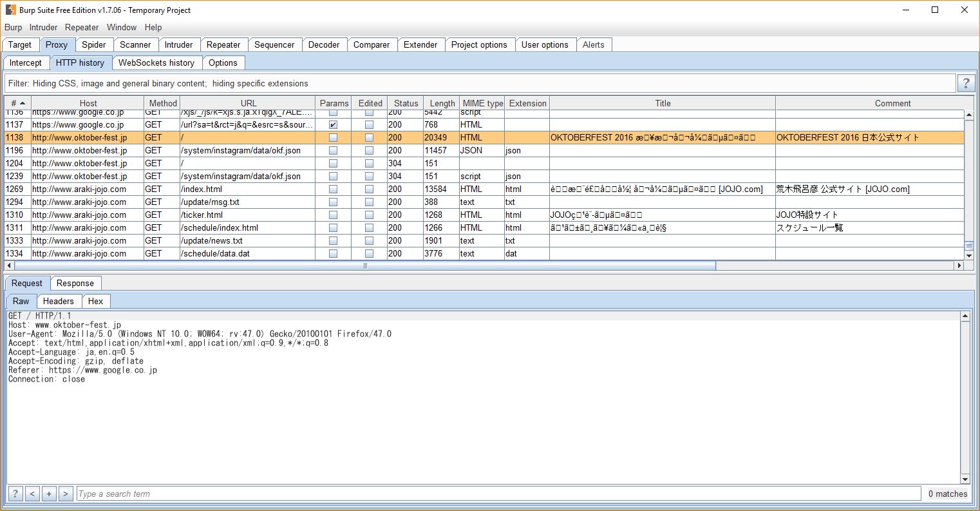
Task: Click the search help question mark button
Action: (x=15, y=494)
